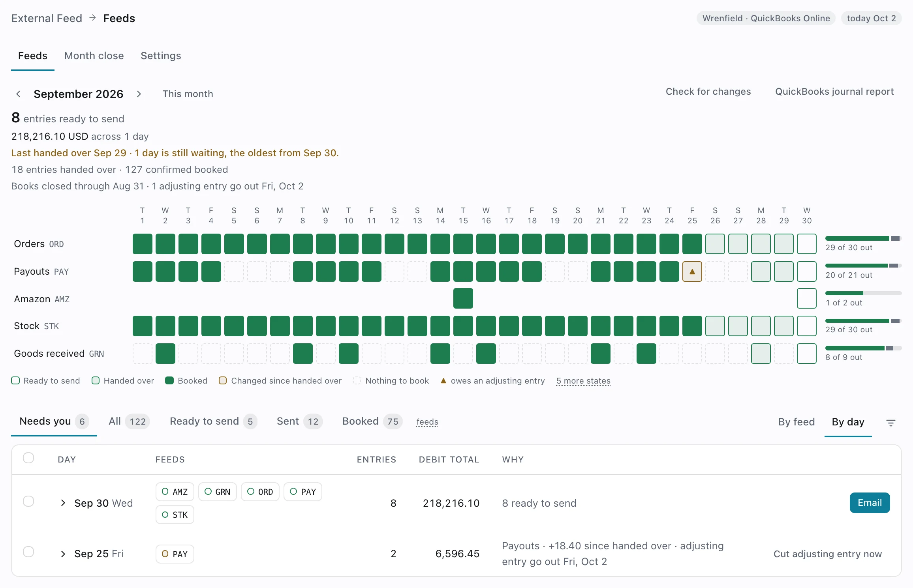Screen dimensions: 913x588
Task: Toggle the select-all checkbox in table header
Action: [x=28, y=458]
